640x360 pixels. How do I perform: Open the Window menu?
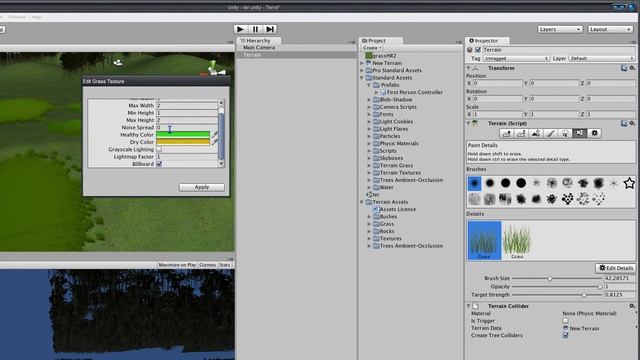click(x=17, y=17)
